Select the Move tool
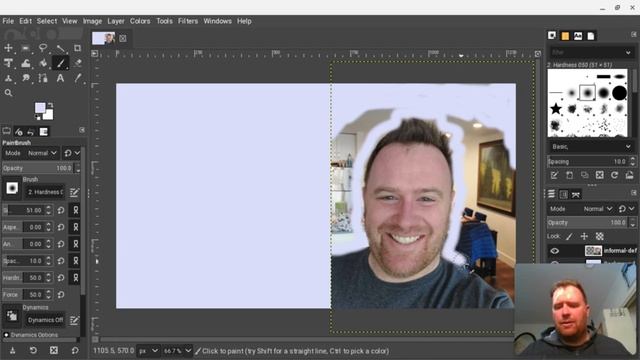Image resolution: width=640 pixels, height=360 pixels. [x=8, y=48]
